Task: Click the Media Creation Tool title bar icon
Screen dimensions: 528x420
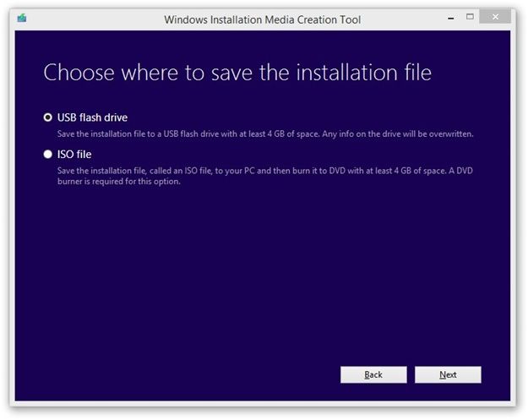Action: (22, 18)
